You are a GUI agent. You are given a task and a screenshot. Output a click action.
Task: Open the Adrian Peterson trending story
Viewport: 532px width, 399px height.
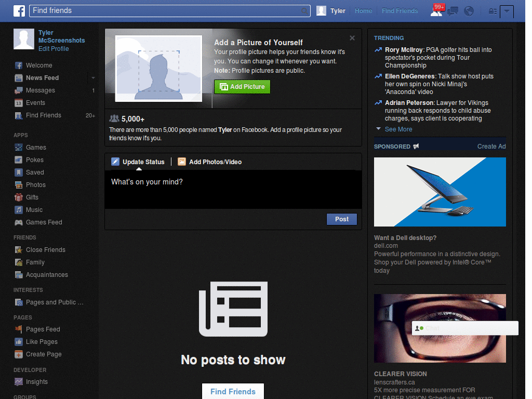point(437,111)
